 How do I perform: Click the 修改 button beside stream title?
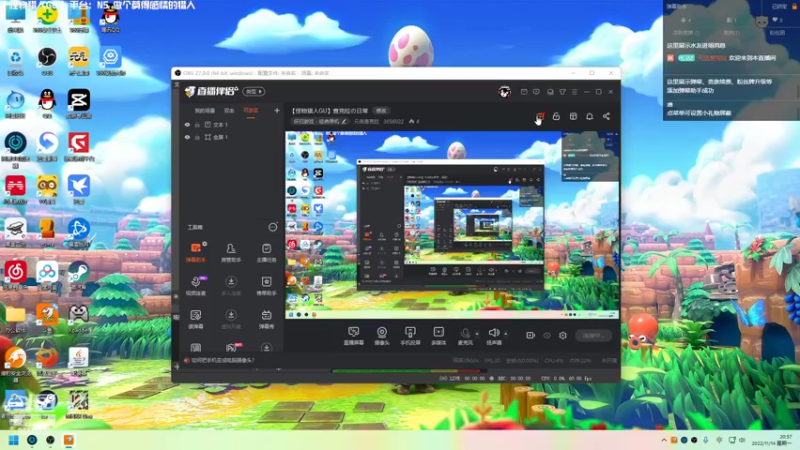coord(381,111)
